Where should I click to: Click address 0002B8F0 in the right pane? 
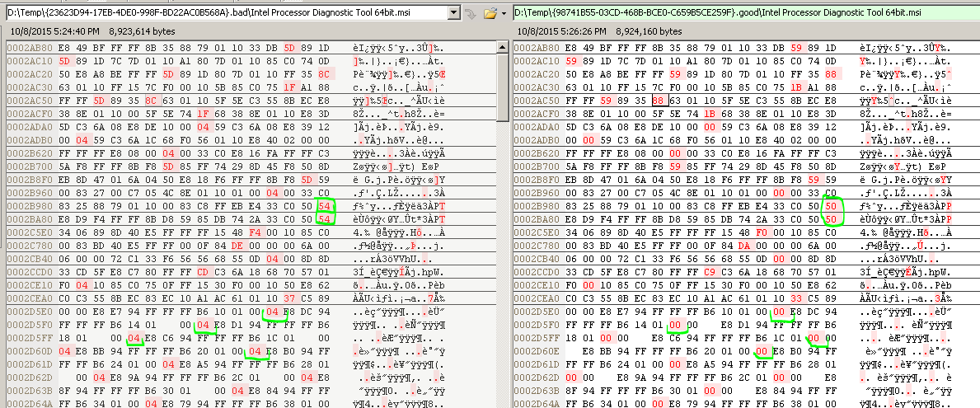[535, 181]
